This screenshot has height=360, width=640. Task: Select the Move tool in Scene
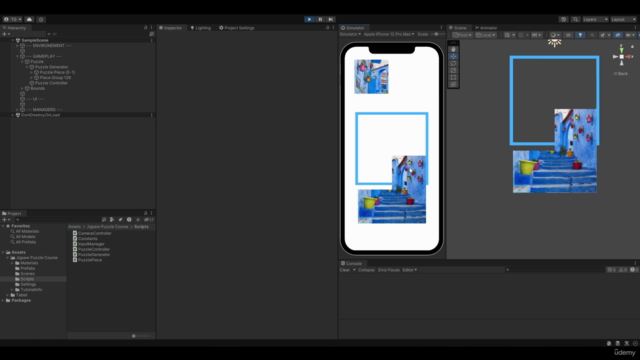tap(453, 56)
